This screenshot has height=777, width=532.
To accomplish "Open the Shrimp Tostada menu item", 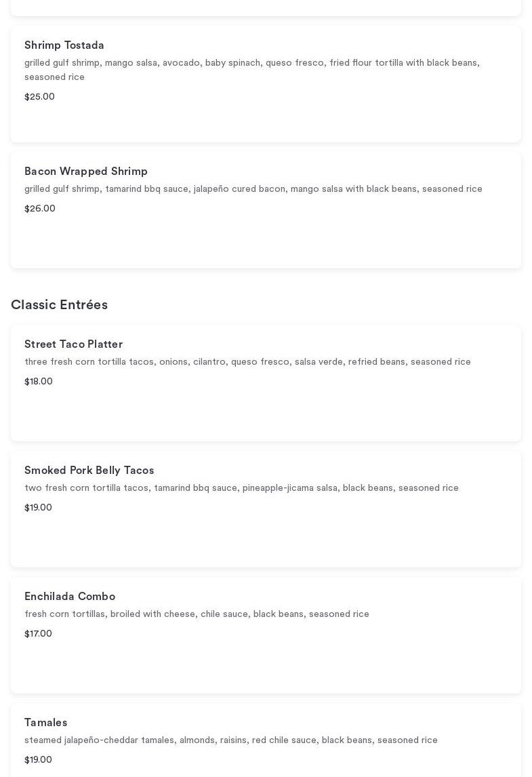I will [64, 45].
